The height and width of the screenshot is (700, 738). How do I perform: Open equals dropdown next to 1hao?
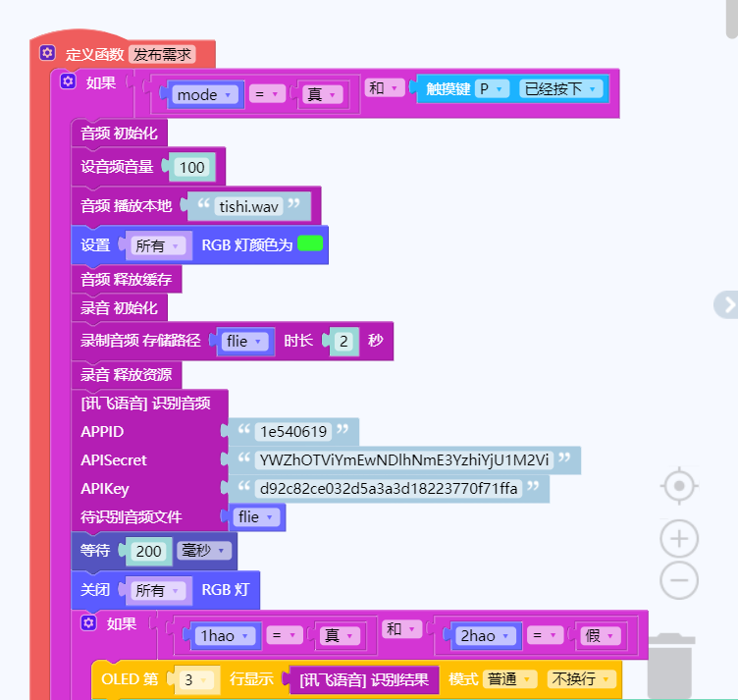[285, 635]
